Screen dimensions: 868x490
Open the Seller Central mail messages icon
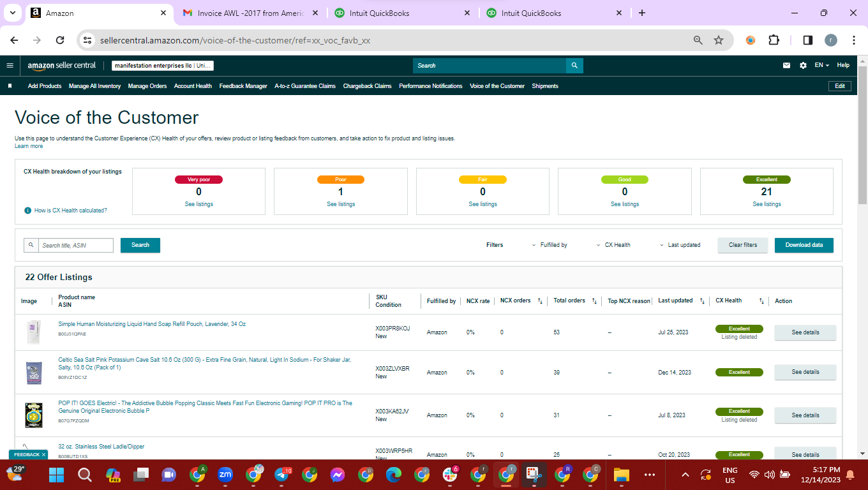[x=787, y=65]
